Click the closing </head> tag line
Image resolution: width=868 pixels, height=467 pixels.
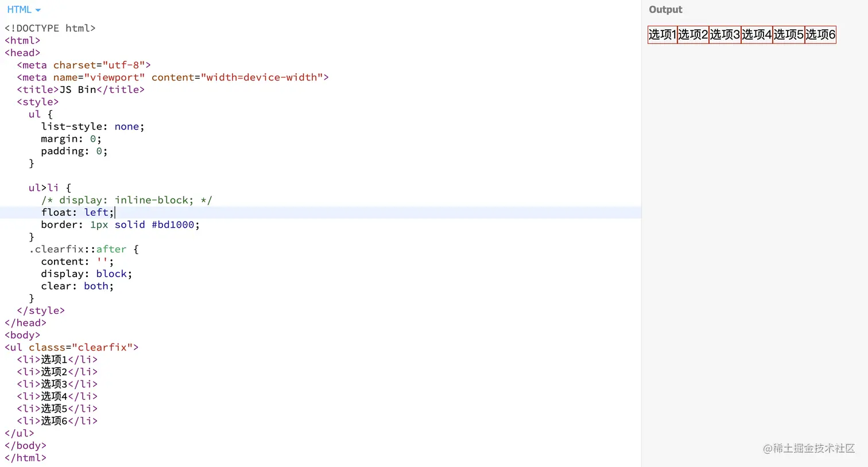tap(25, 322)
